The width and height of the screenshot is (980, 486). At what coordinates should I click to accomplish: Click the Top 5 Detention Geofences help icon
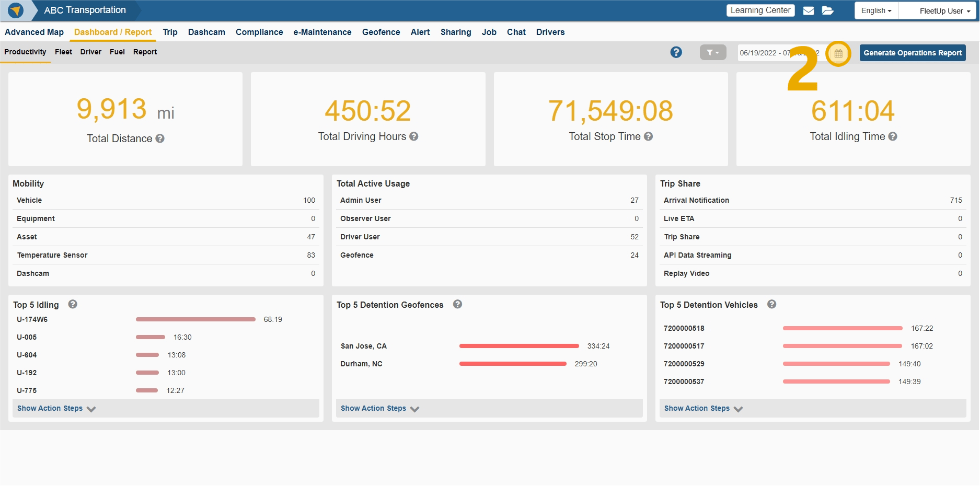click(457, 304)
